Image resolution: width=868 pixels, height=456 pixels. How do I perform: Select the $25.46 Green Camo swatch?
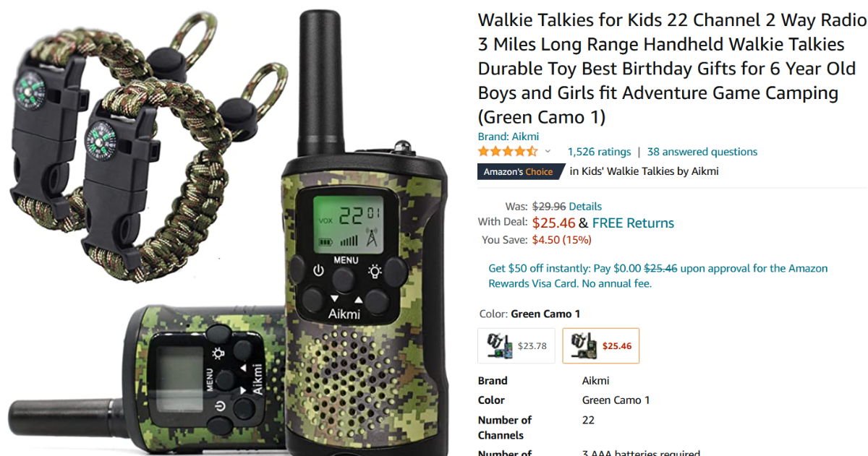pyautogui.click(x=601, y=345)
